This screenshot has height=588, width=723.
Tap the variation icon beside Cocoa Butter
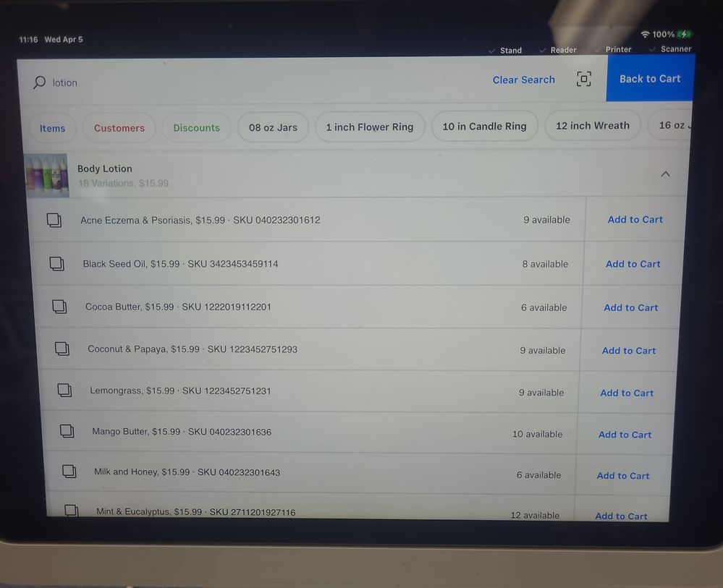59,307
